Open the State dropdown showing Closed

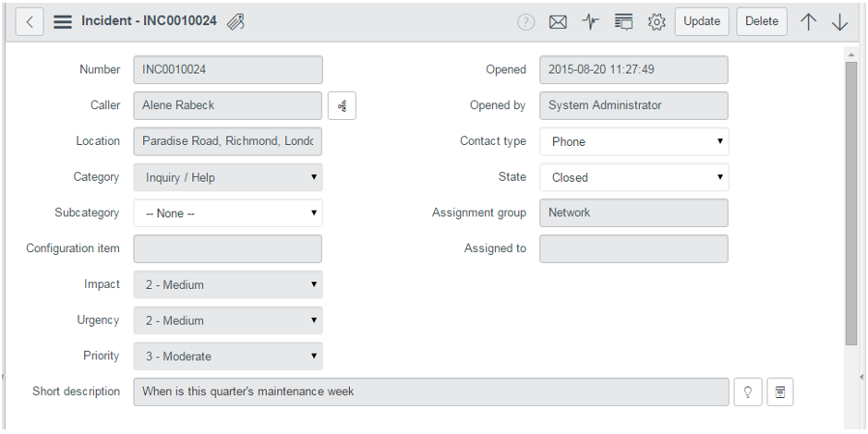click(x=633, y=177)
